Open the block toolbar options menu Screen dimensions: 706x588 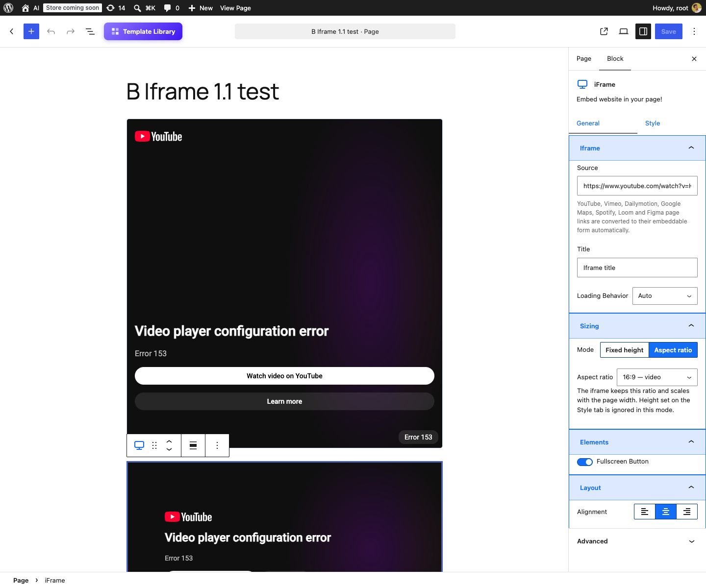[217, 445]
